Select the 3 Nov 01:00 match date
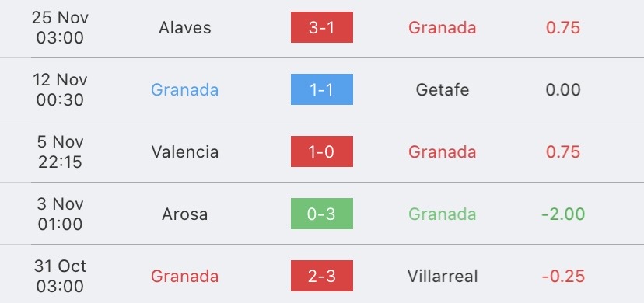This screenshot has width=644, height=303. click(60, 214)
